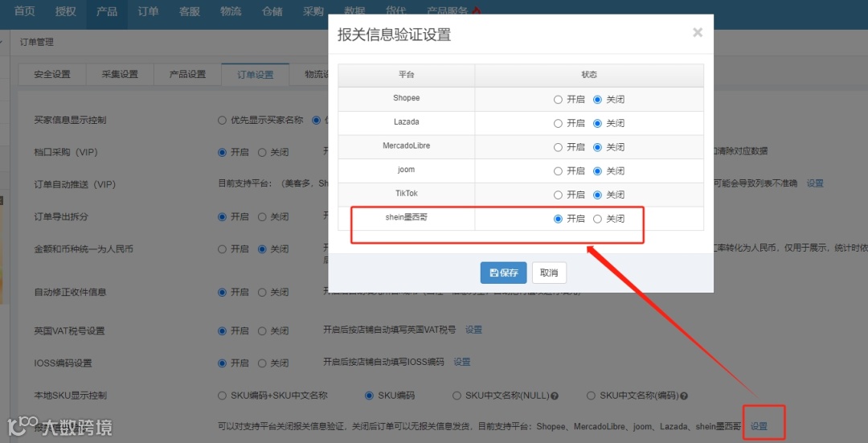Open the 产品 menu

coord(107,11)
